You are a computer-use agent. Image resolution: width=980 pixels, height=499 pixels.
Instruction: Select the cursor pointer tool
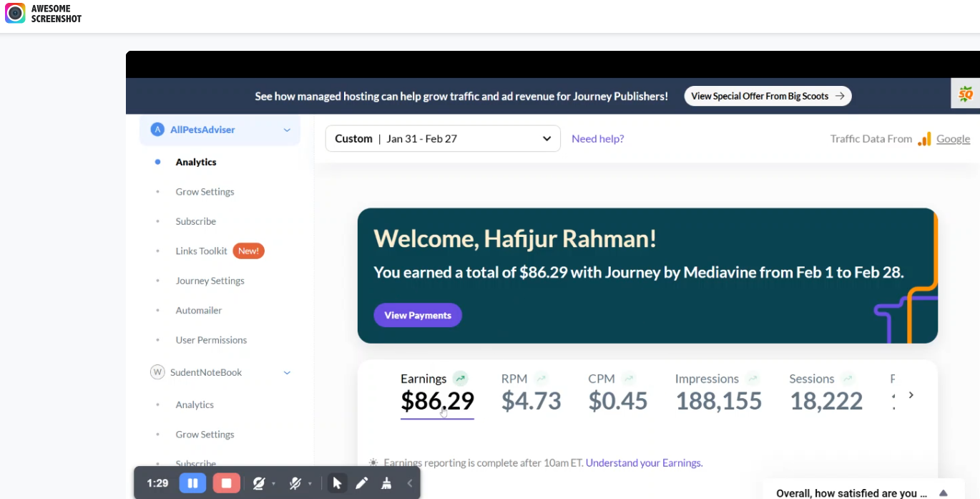[x=337, y=483]
